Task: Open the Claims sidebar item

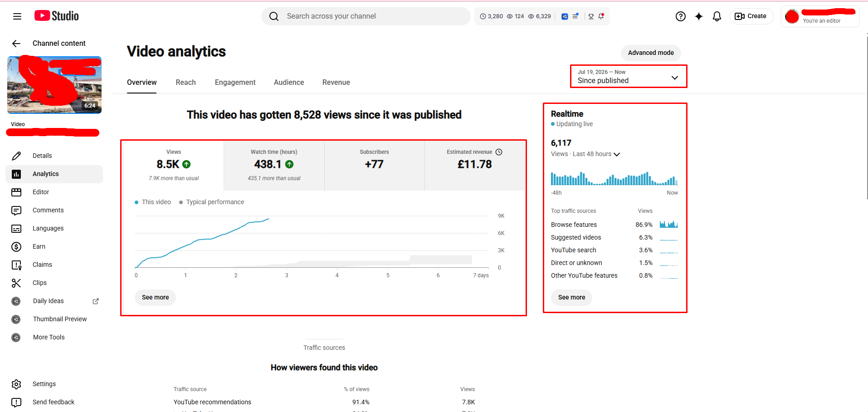Action: [x=54, y=265]
